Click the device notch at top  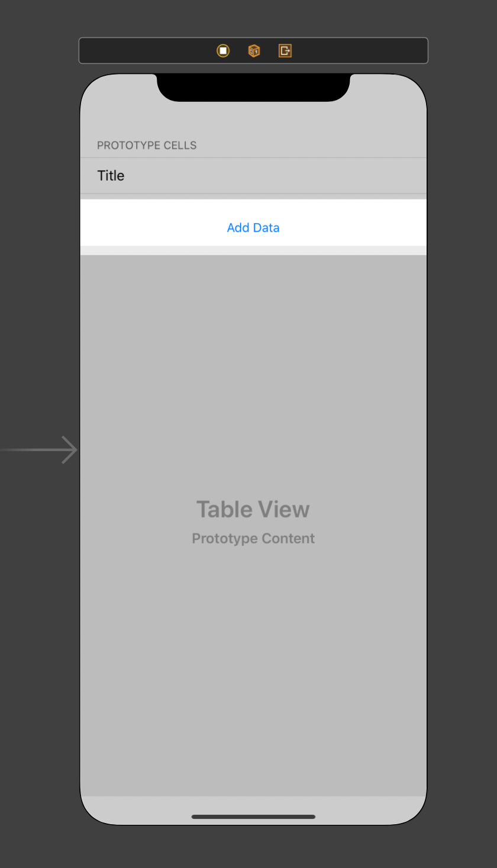253,87
